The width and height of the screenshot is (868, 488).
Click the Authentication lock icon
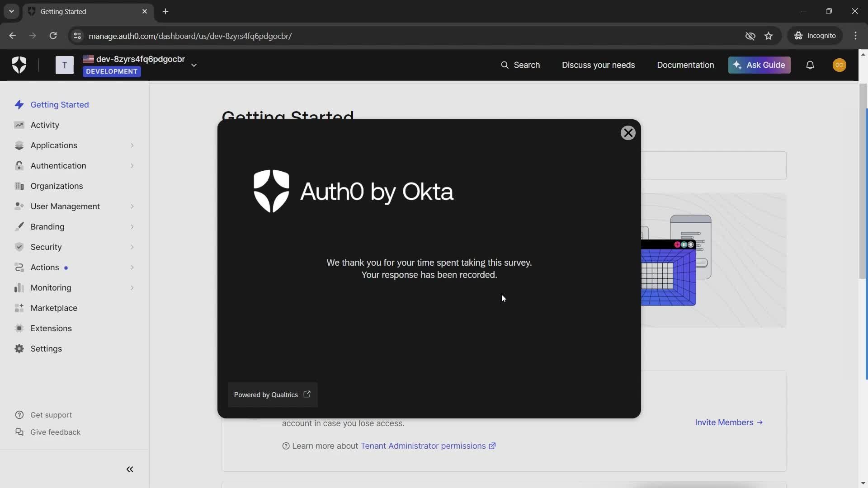tap(19, 165)
